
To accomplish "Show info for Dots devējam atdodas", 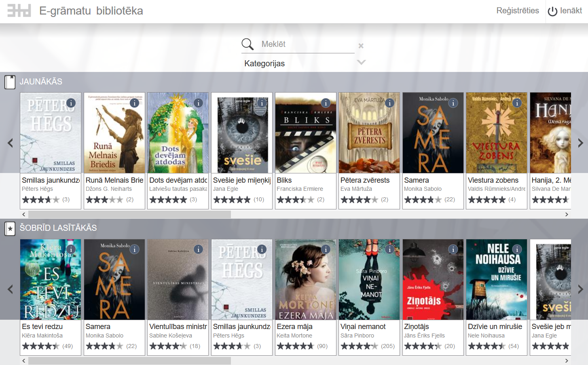I will 198,103.
